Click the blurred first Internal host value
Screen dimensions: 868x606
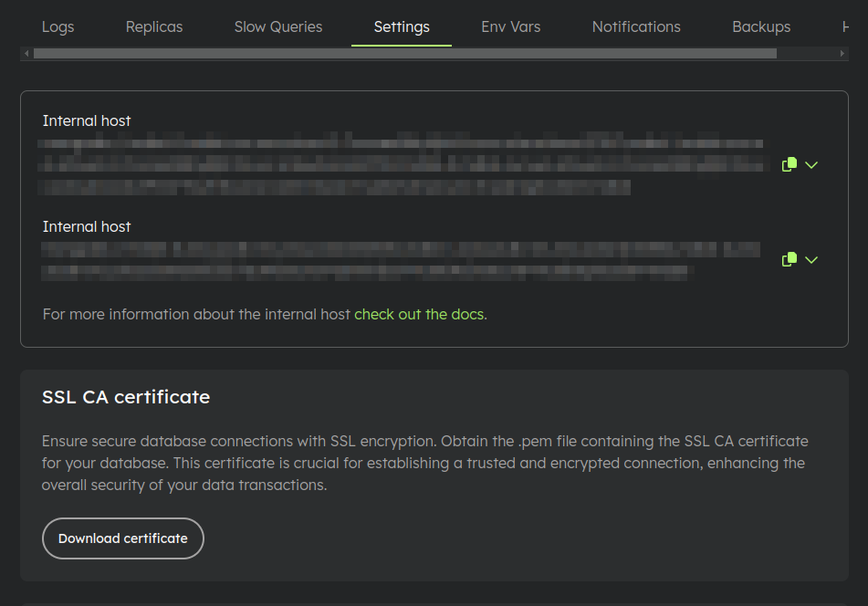[402, 165]
